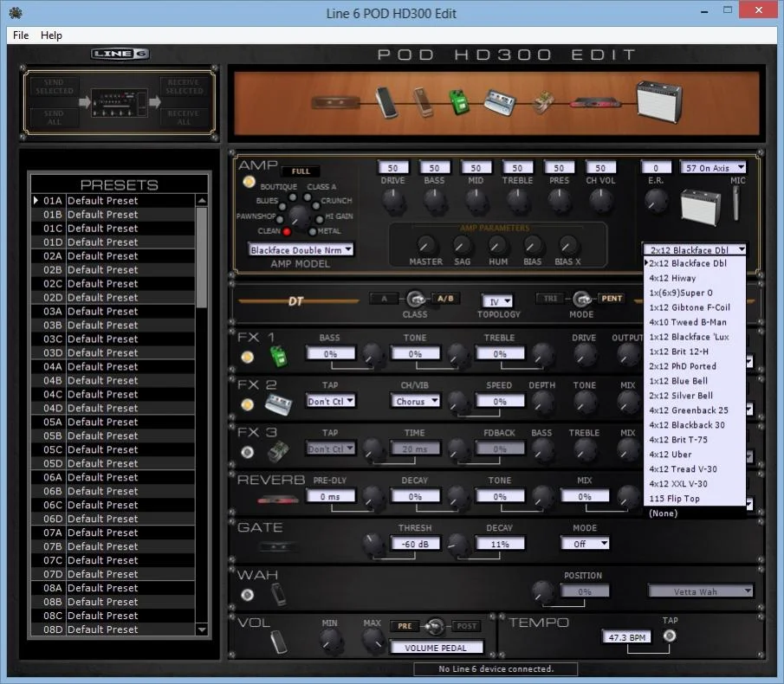784x684 pixels.
Task: Flip the DT Class A / A/B switch
Action: [x=415, y=299]
